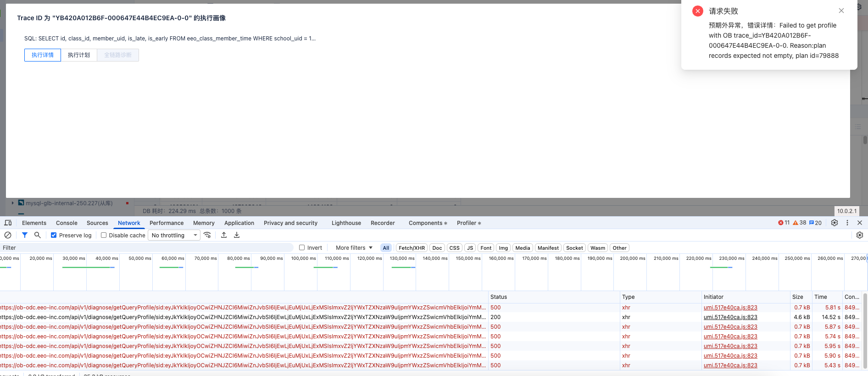Viewport: 868px width, 376px height.
Task: Click the request list vertical scrollbar
Action: 865,331
